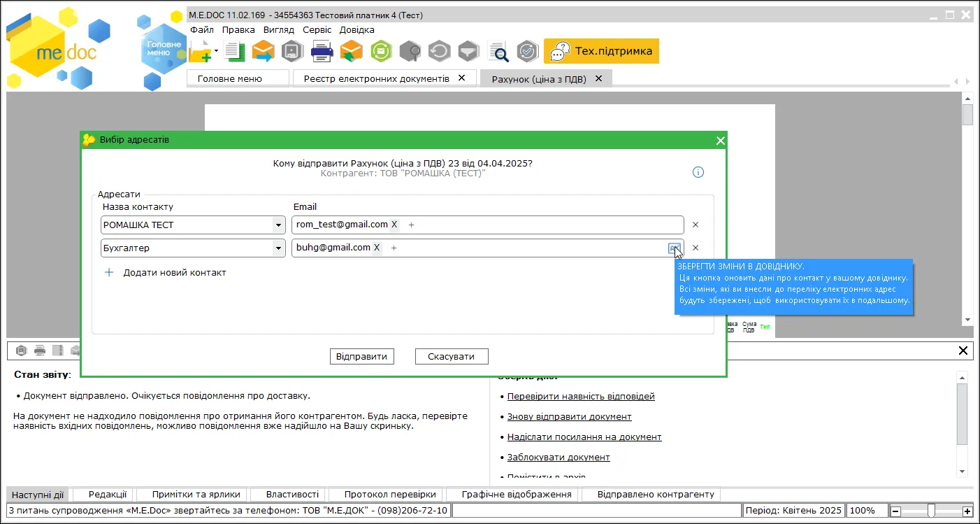The height and width of the screenshot is (524, 980).
Task: Switch to Реєстр електронних документів tab
Action: tap(377, 78)
